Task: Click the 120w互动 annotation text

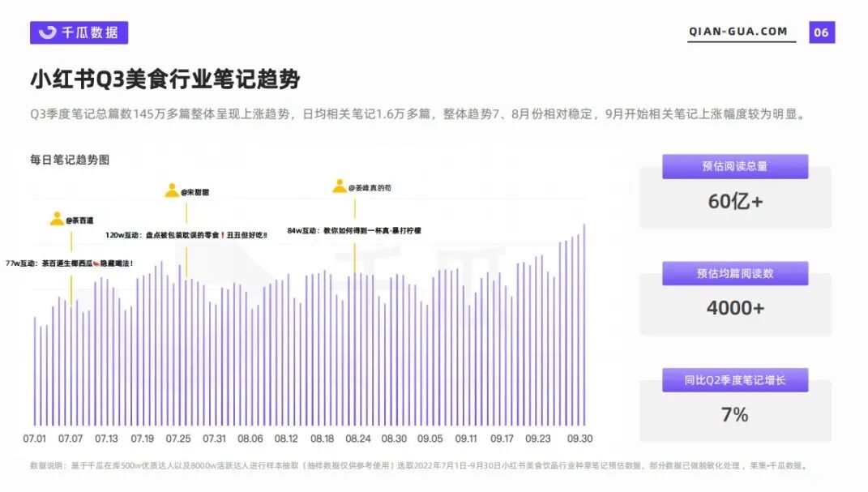Action: 186,235
